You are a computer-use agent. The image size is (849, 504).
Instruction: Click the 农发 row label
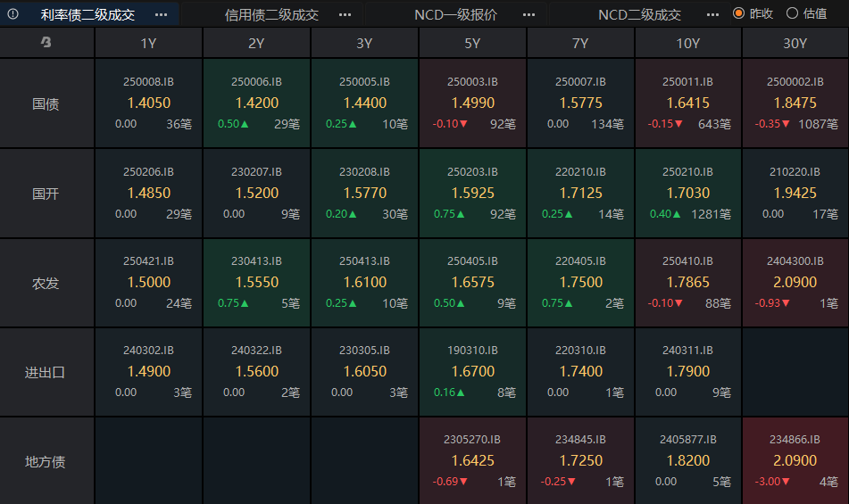pos(47,283)
